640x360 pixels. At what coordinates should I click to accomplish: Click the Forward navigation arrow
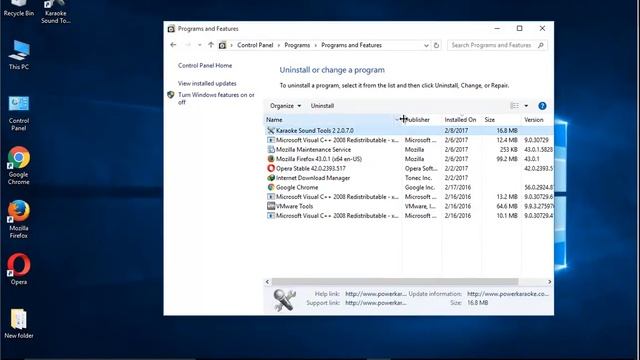coord(188,45)
